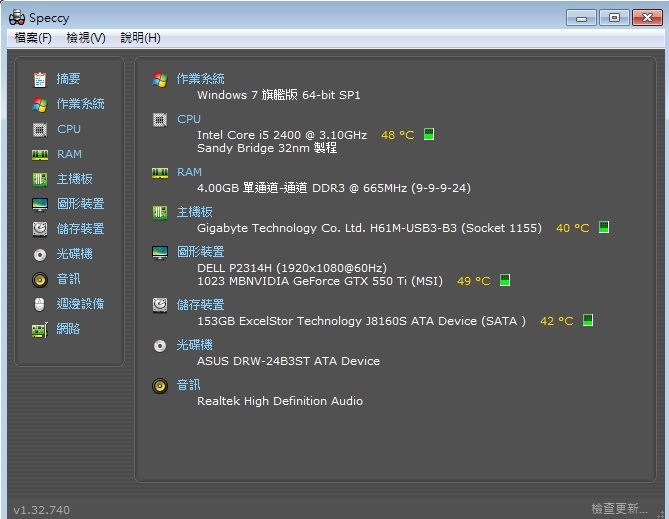Click the GPU temperature 49 °C value
The height and width of the screenshot is (519, 669).
tap(474, 281)
